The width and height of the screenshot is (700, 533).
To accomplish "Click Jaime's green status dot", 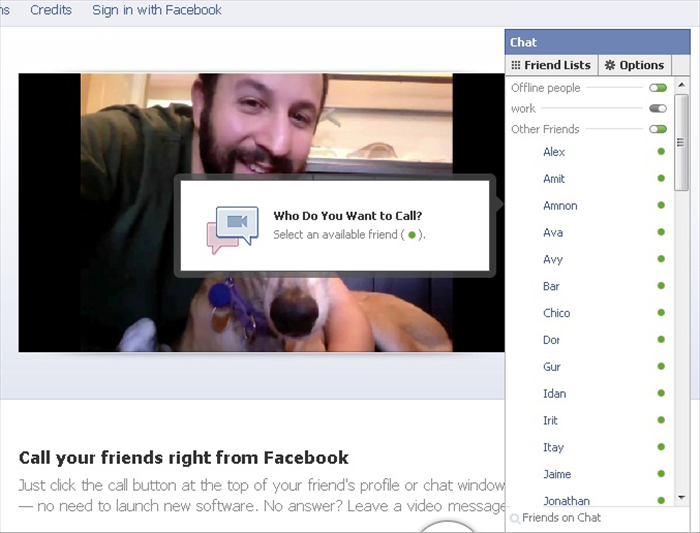I will [x=661, y=474].
